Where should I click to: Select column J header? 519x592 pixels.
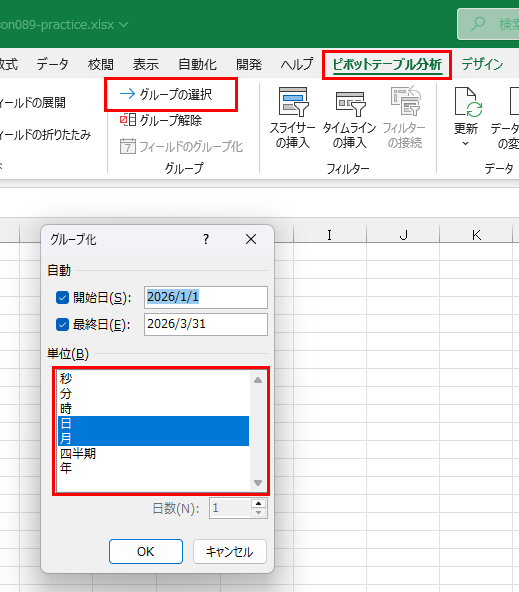pos(403,235)
